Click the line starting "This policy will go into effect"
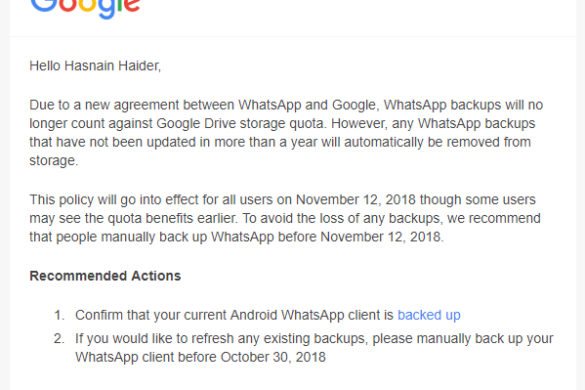 (x=282, y=200)
